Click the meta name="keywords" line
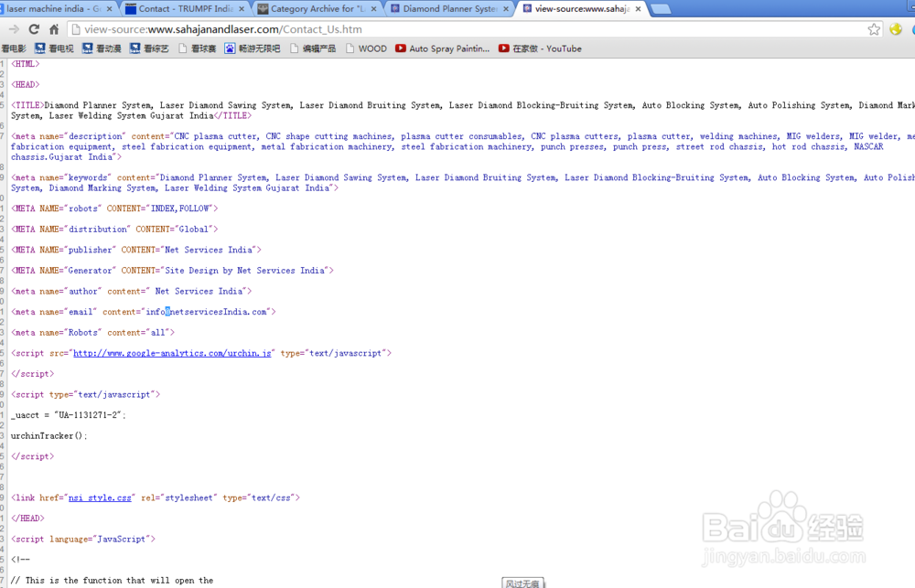Viewport: 915px width, 588px height. [x=463, y=183]
